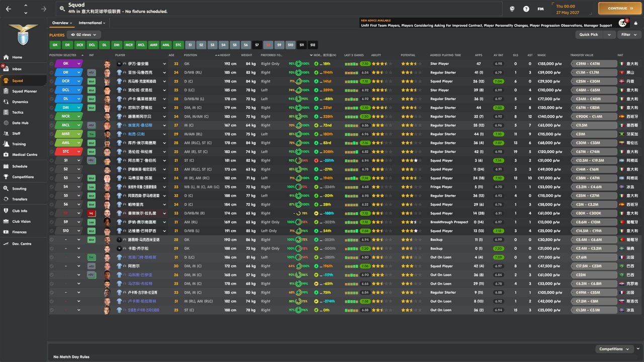Click transfer value €39M - €47M
This screenshot has width=644, height=362.
pyautogui.click(x=594, y=64)
